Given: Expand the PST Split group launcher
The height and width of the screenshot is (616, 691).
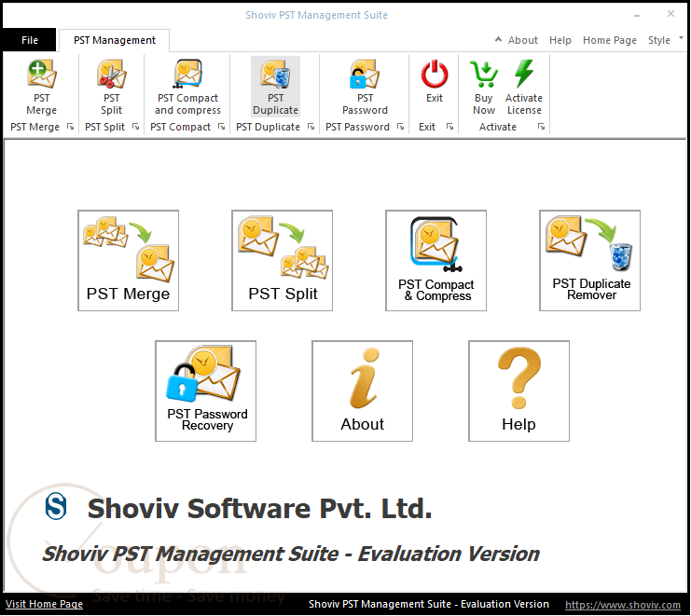Looking at the screenshot, I should (x=136, y=127).
